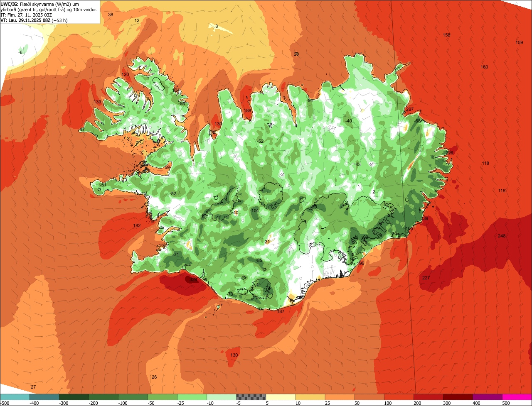The width and height of the screenshot is (532, 406).
Task: Click the map value 73 on the southwest coast
Action: (231, 294)
